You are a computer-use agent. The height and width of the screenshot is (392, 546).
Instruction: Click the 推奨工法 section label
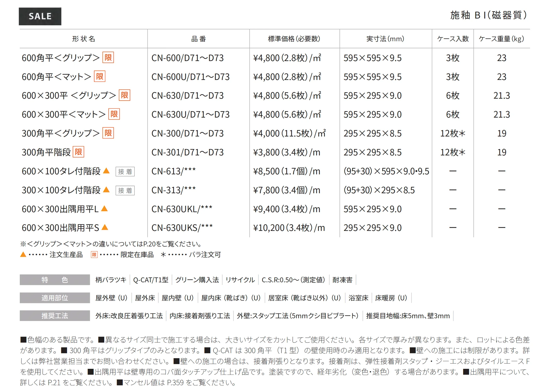tap(55, 316)
